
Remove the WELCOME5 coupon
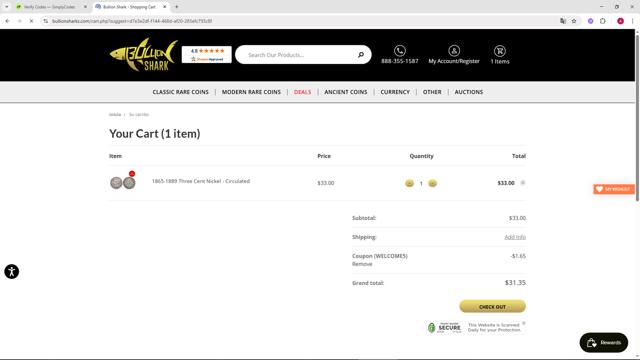(x=362, y=264)
